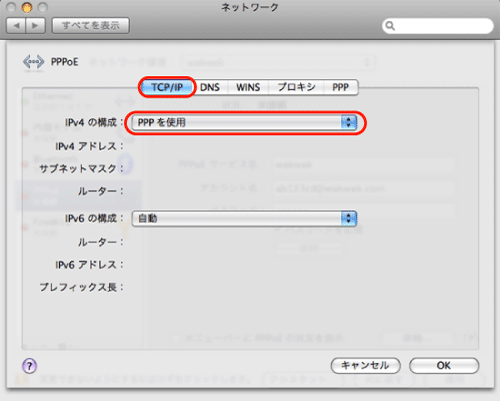The height and width of the screenshot is (401, 500).
Task: Click the Forward navigation arrow button
Action: [x=35, y=26]
